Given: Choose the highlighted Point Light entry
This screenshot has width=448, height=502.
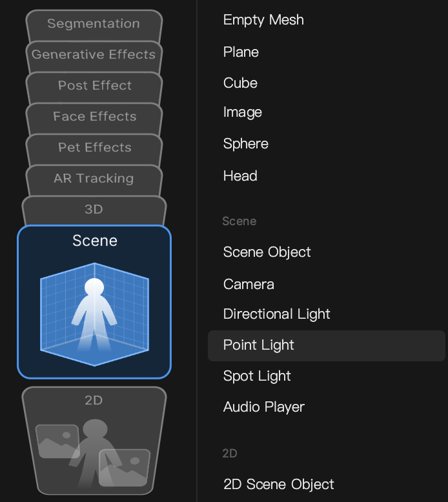Looking at the screenshot, I should point(326,346).
